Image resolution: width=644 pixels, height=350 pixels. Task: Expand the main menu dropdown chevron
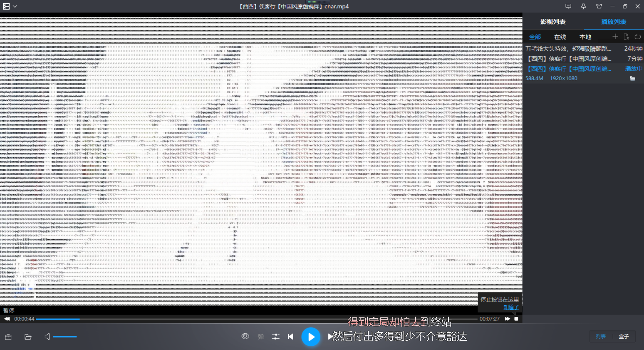[15, 6]
